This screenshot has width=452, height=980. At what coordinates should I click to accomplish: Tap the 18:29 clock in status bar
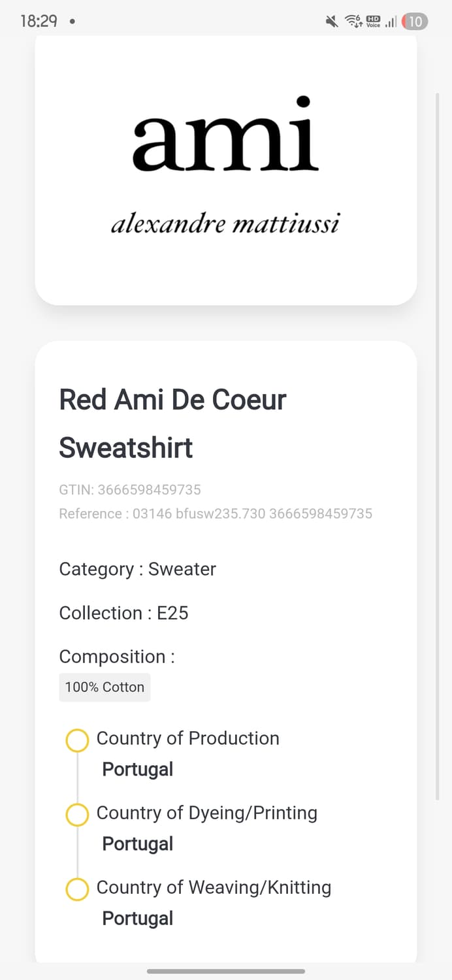pyautogui.click(x=39, y=22)
